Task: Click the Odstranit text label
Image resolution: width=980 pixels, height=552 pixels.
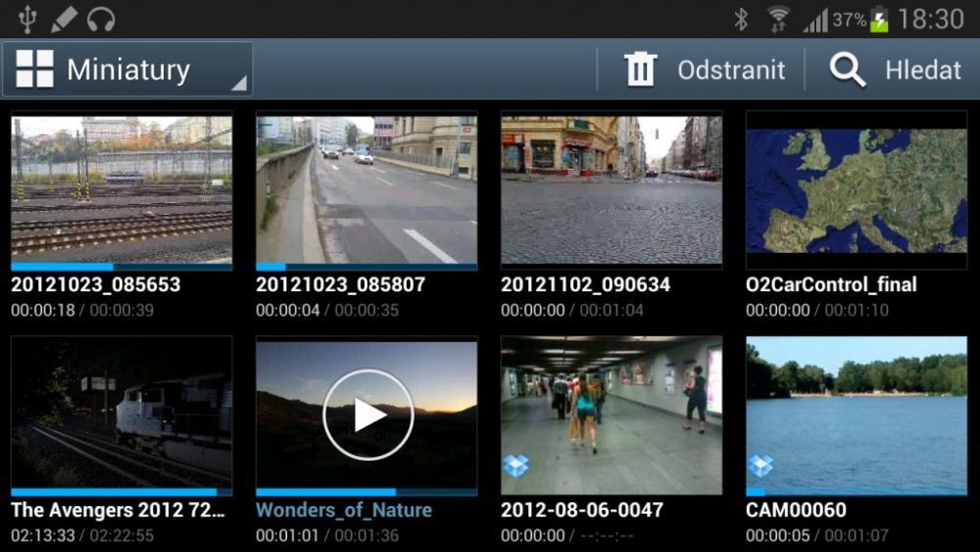Action: 731,71
